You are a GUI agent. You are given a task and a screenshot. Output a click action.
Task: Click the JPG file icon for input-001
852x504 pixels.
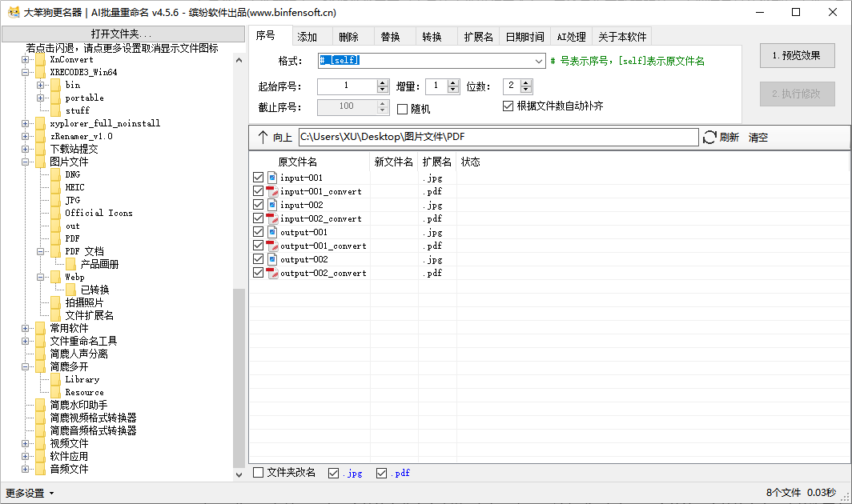click(272, 178)
